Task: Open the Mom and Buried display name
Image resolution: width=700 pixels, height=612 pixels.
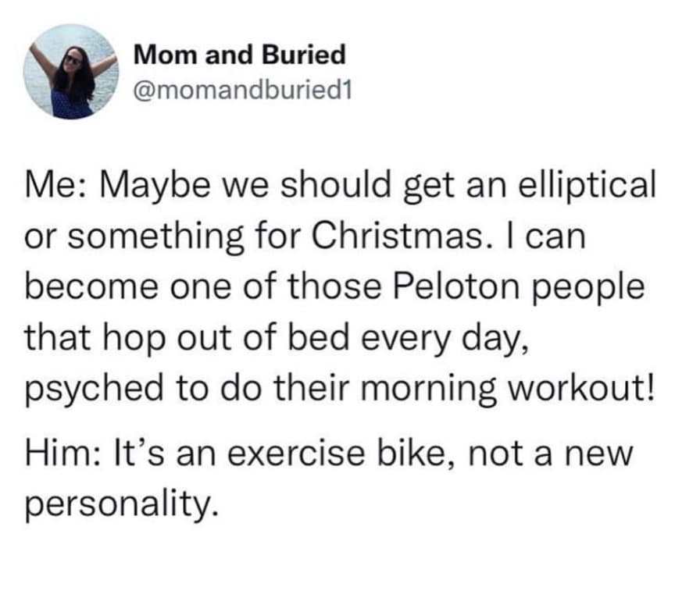Action: (240, 55)
